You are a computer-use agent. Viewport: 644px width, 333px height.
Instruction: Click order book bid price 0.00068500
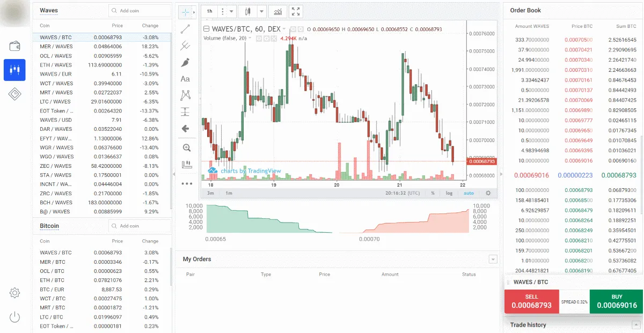coord(577,200)
